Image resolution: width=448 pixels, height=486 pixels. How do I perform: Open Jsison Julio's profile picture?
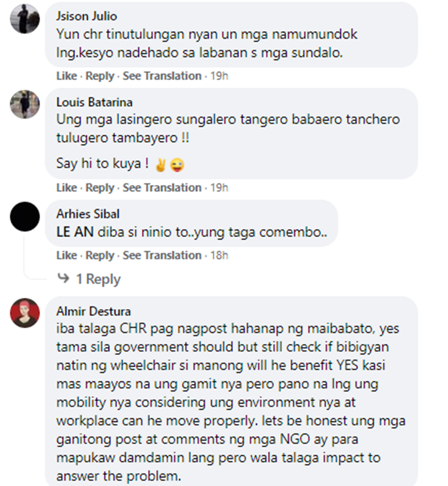pos(25,19)
